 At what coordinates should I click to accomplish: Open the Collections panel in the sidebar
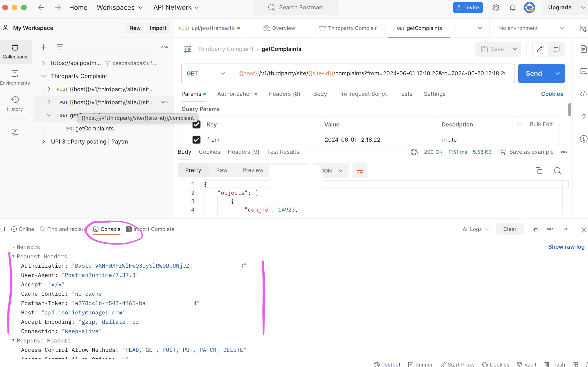pyautogui.click(x=15, y=51)
